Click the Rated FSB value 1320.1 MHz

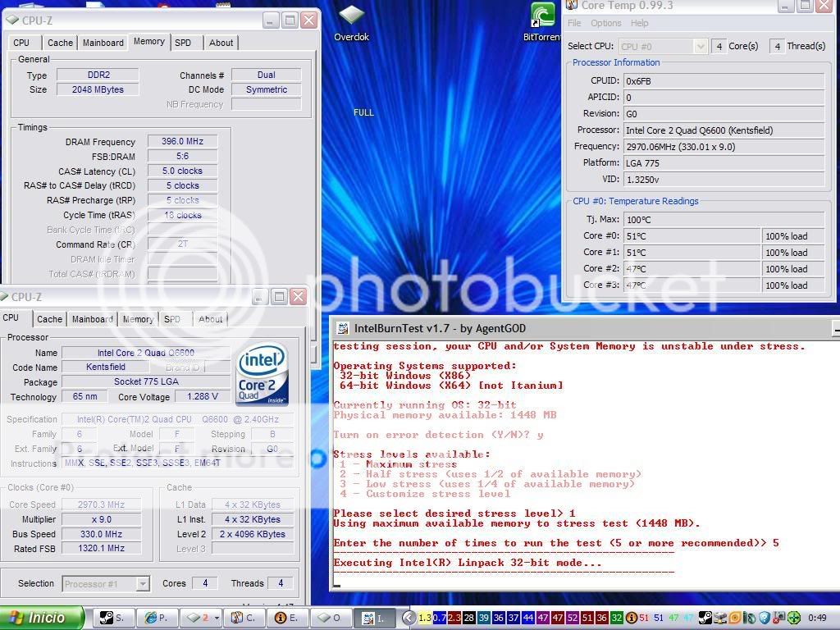(x=101, y=549)
